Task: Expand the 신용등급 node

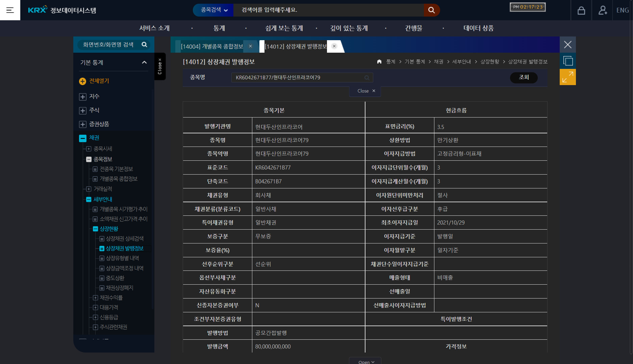Action: point(95,317)
